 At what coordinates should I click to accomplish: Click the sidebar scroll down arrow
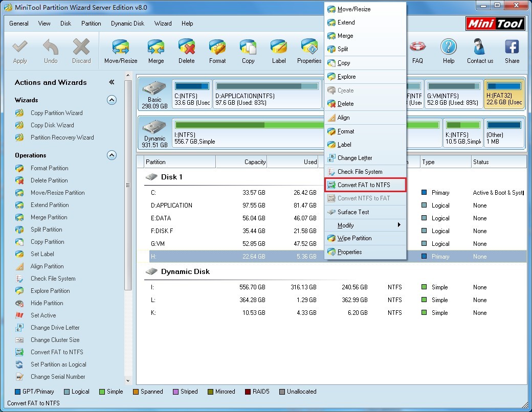128,380
